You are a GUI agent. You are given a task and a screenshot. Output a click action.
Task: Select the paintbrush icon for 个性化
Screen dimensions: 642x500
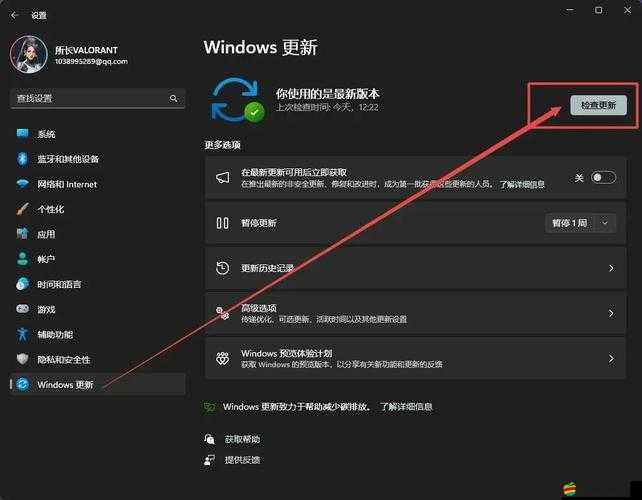click(23, 209)
